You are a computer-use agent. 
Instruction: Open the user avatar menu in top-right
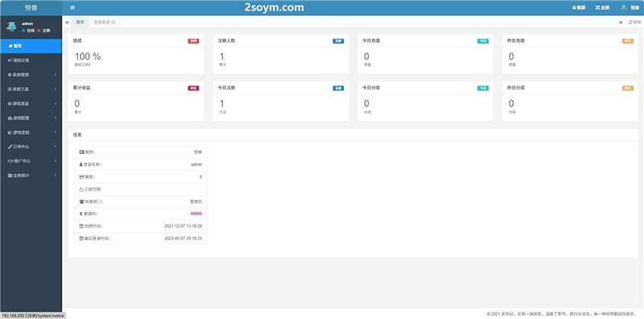click(x=624, y=7)
